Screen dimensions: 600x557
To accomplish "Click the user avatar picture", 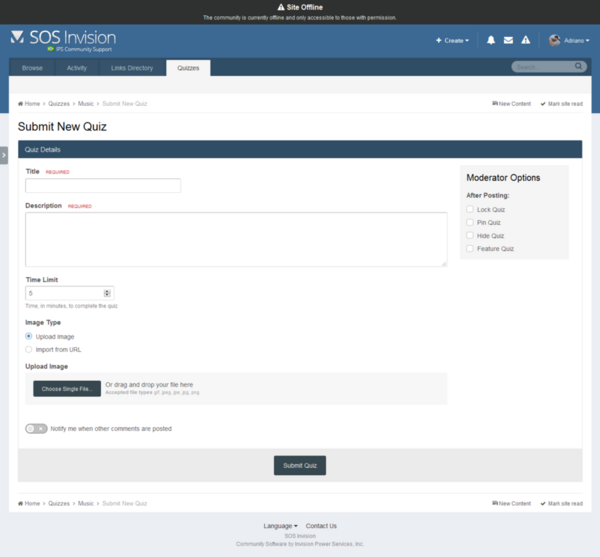I will point(554,41).
